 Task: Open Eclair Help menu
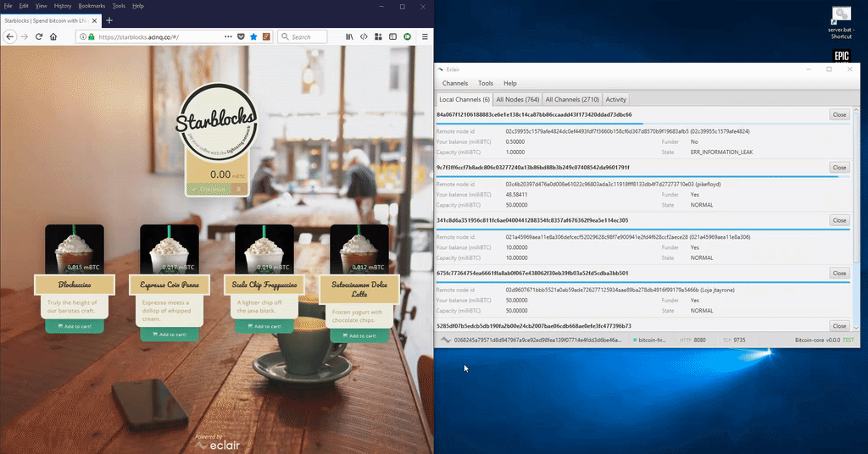coord(509,83)
